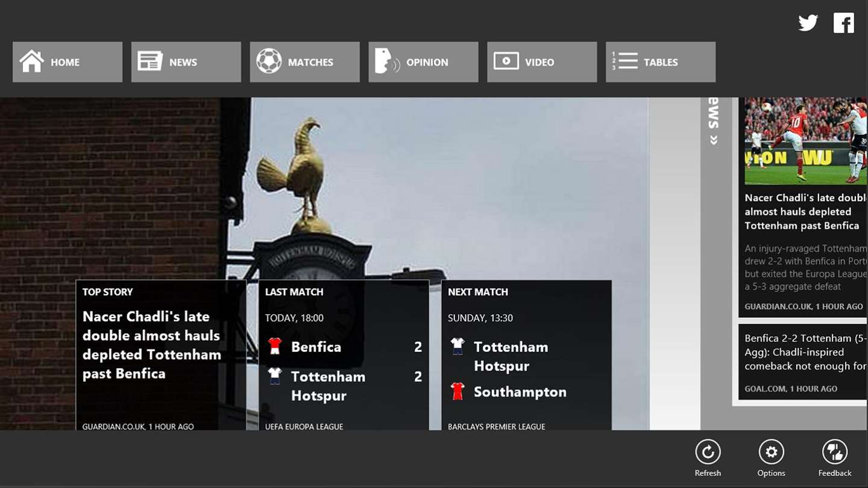Click Benfica's red shirt icon in Last Match
This screenshot has width=868, height=488.
coord(275,346)
